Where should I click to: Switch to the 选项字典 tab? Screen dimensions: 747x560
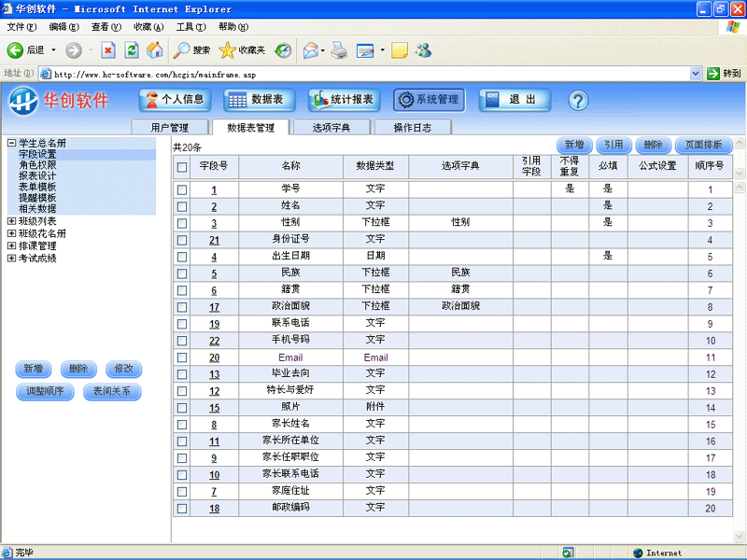coord(331,128)
